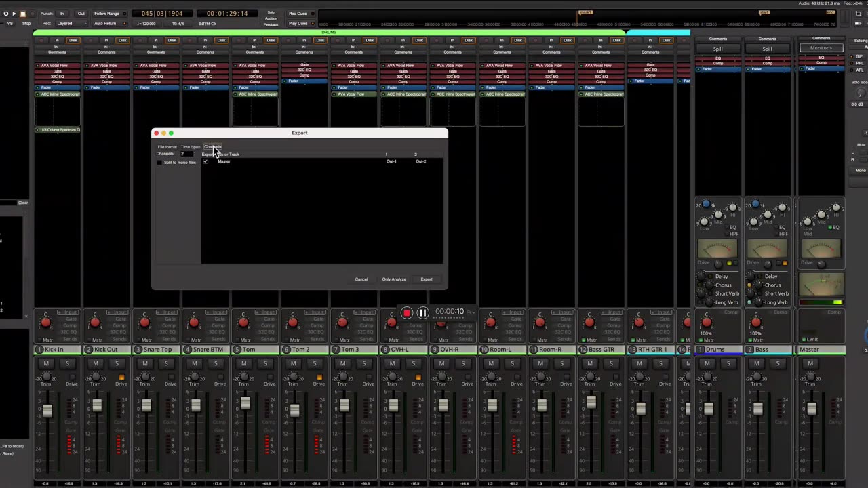
Task: Click the transport Stop square icon
Action: [x=22, y=14]
